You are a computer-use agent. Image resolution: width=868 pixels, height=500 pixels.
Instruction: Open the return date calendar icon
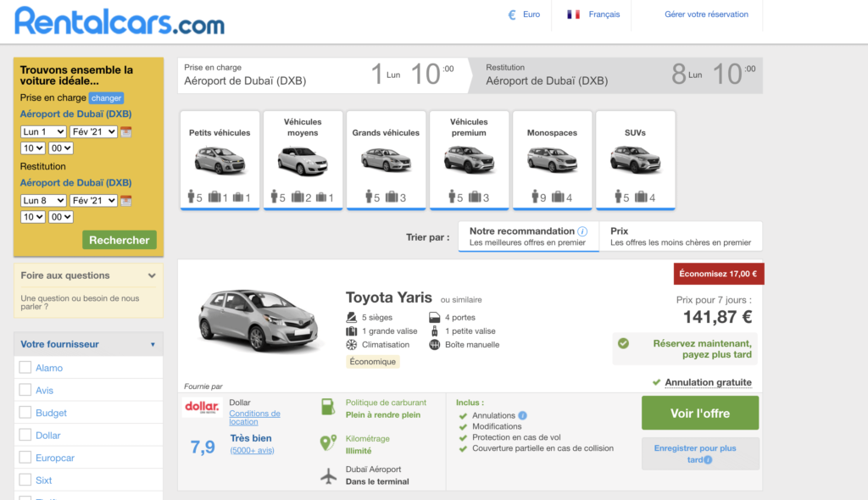coord(126,201)
